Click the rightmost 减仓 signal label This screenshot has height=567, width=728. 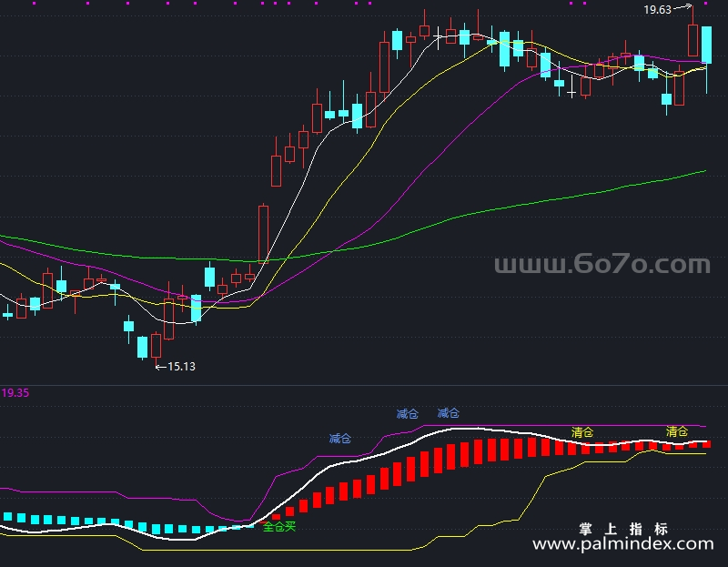[x=449, y=413]
